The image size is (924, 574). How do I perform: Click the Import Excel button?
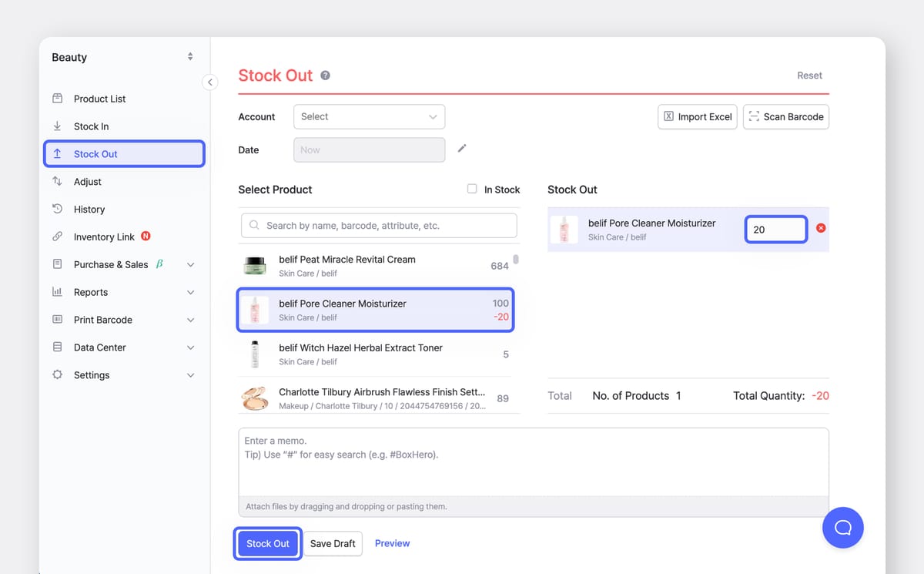click(698, 117)
